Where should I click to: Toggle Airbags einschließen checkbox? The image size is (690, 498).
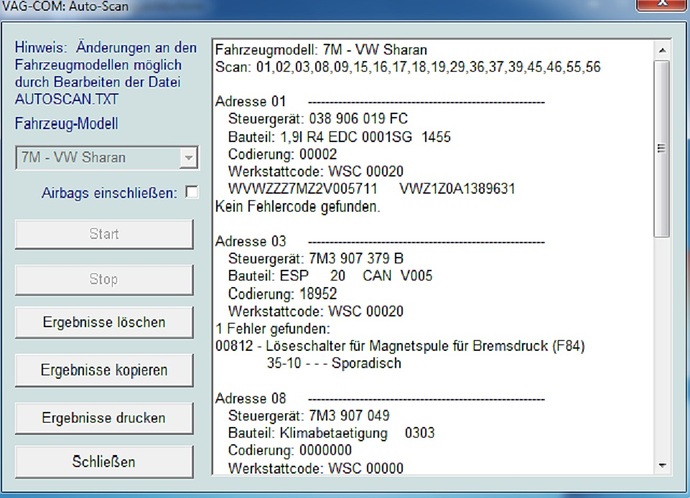click(192, 192)
